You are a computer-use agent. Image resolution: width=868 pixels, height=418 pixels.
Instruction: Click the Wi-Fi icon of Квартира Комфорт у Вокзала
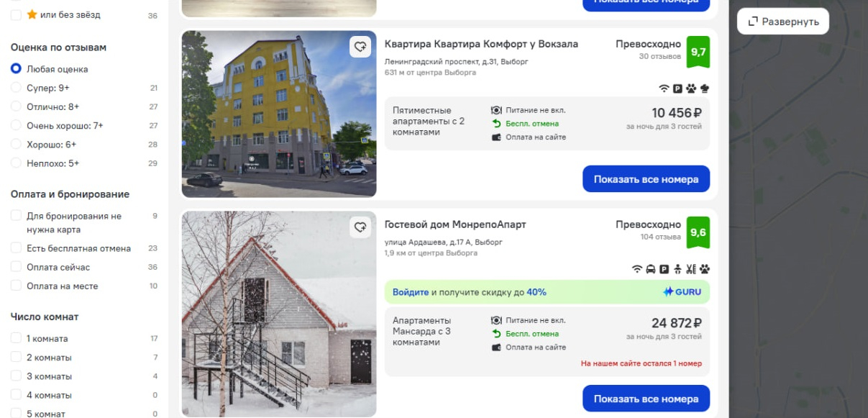664,88
